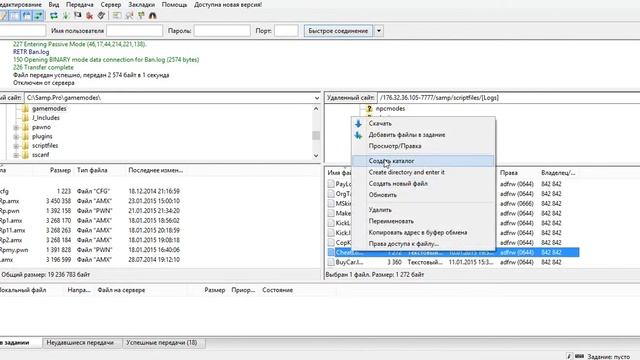Screen dimensions: 640x360
Task: Open the Передача menu
Action: (80, 5)
